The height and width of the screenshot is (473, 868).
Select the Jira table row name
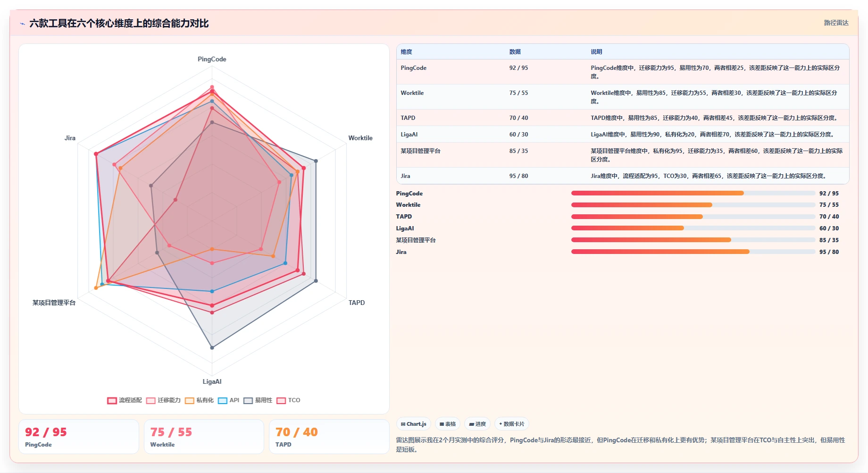click(405, 176)
